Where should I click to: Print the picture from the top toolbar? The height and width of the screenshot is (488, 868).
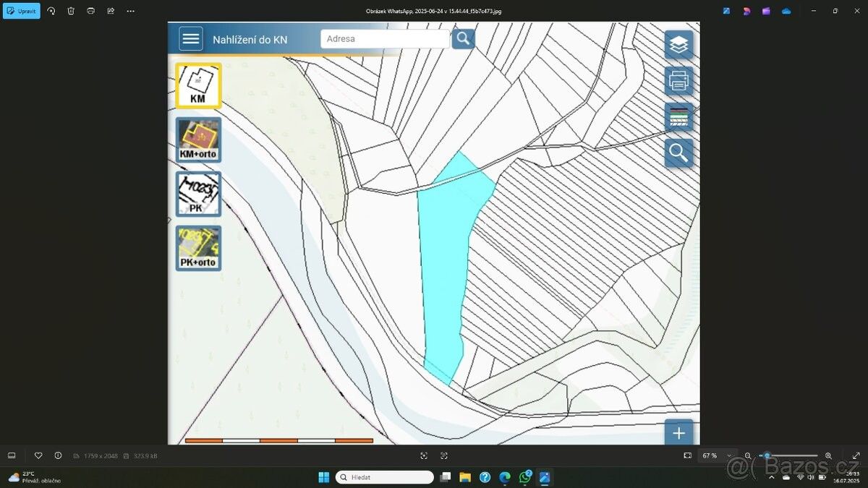tap(90, 11)
